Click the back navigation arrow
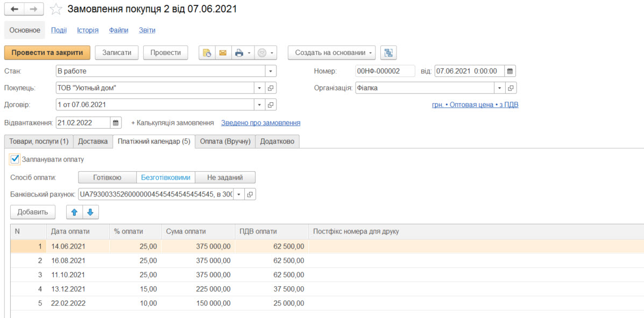 pyautogui.click(x=15, y=9)
